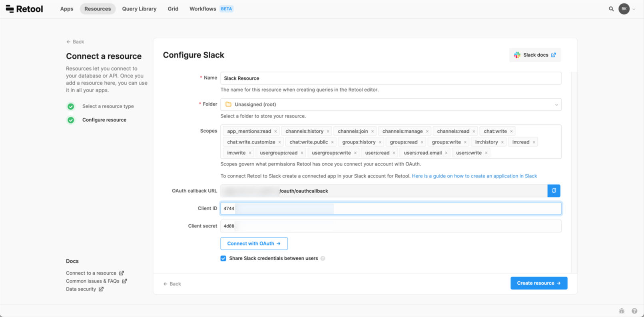This screenshot has width=644, height=317.
Task: Click Connect with OAuth button
Action: pyautogui.click(x=254, y=243)
